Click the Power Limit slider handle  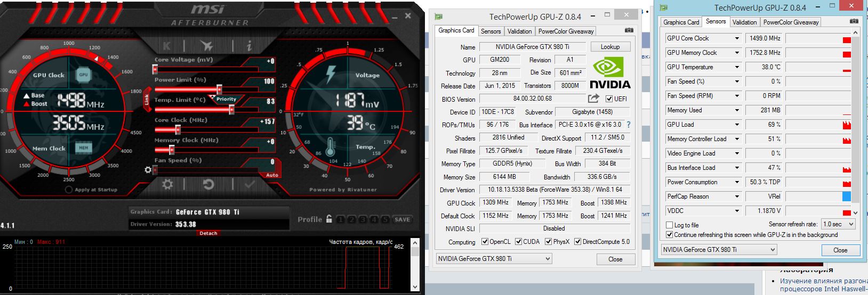click(x=219, y=89)
